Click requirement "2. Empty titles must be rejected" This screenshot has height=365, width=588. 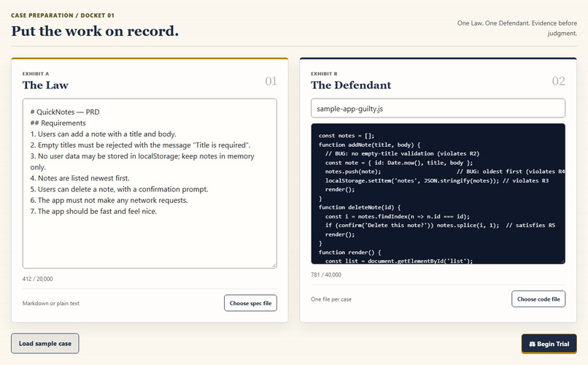[140, 145]
